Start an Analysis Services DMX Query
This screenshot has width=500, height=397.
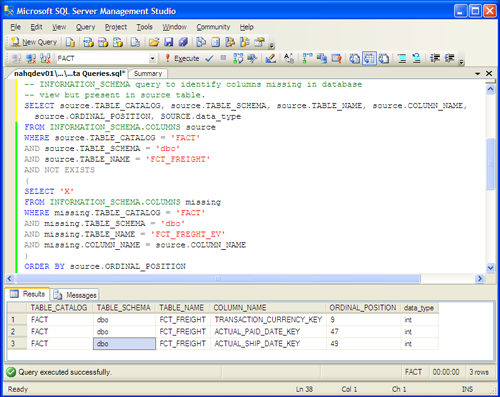(103, 42)
